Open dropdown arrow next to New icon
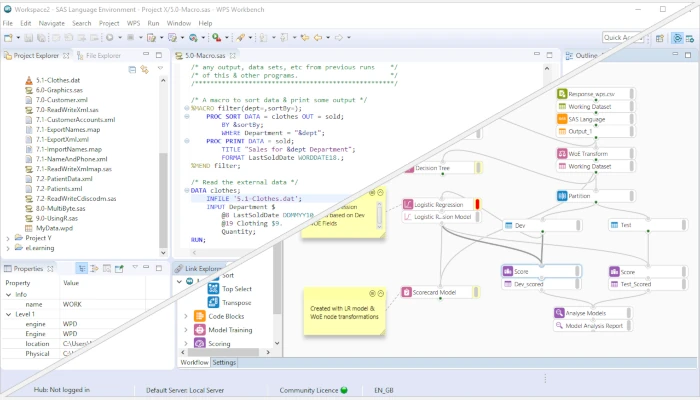 (x=18, y=38)
